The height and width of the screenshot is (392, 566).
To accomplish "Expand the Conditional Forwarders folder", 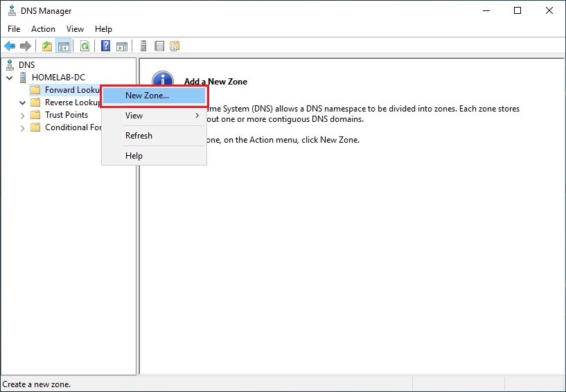I will click(22, 127).
